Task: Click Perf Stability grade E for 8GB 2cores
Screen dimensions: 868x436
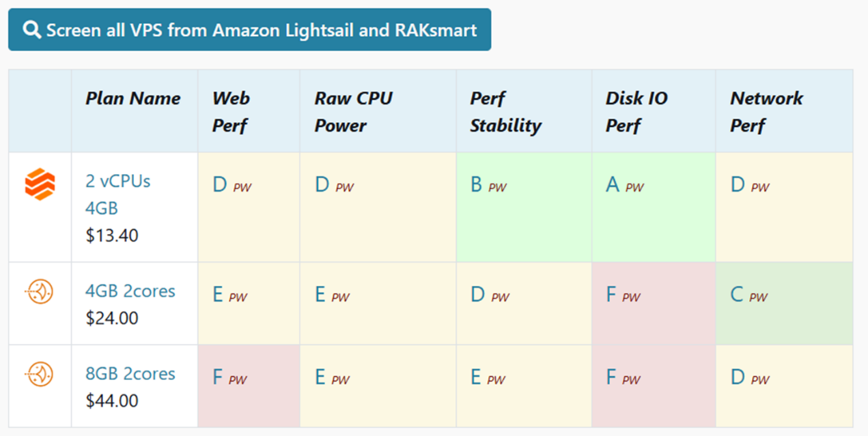Action: click(x=476, y=377)
